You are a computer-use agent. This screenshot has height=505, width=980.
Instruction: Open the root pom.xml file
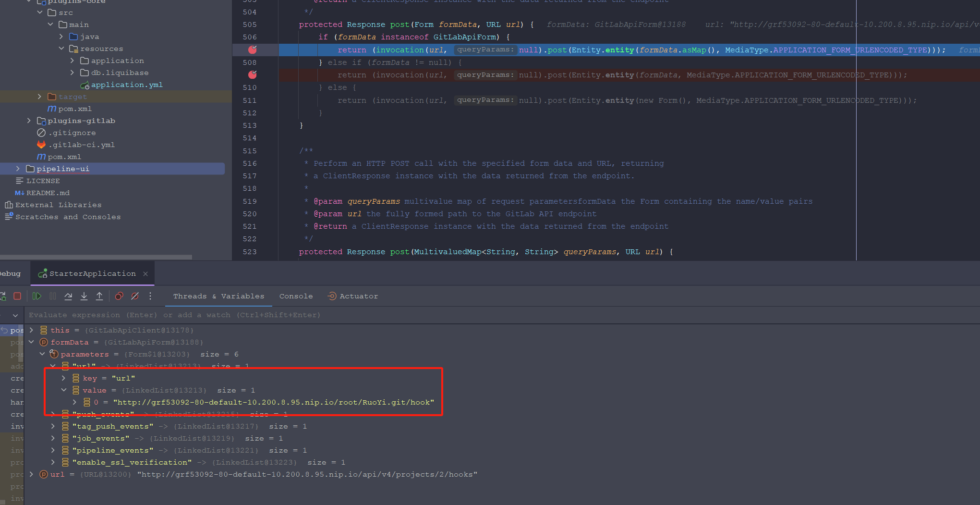pyautogui.click(x=64, y=157)
